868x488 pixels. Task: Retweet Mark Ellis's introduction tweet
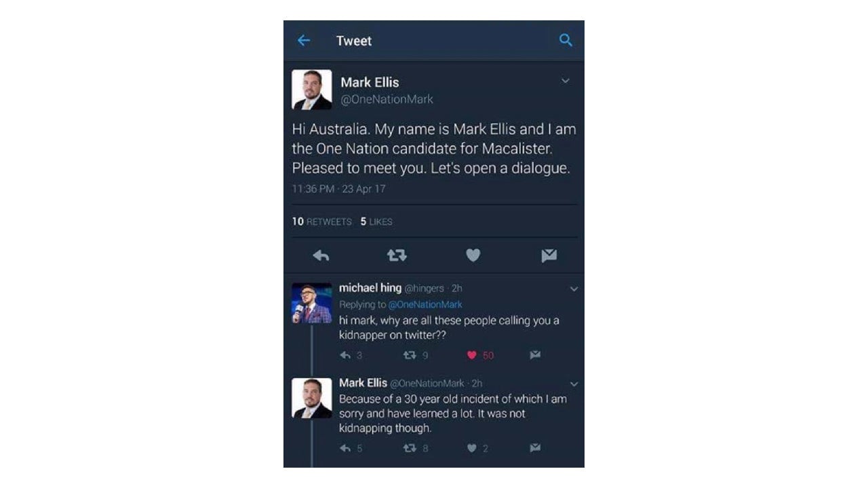(397, 256)
